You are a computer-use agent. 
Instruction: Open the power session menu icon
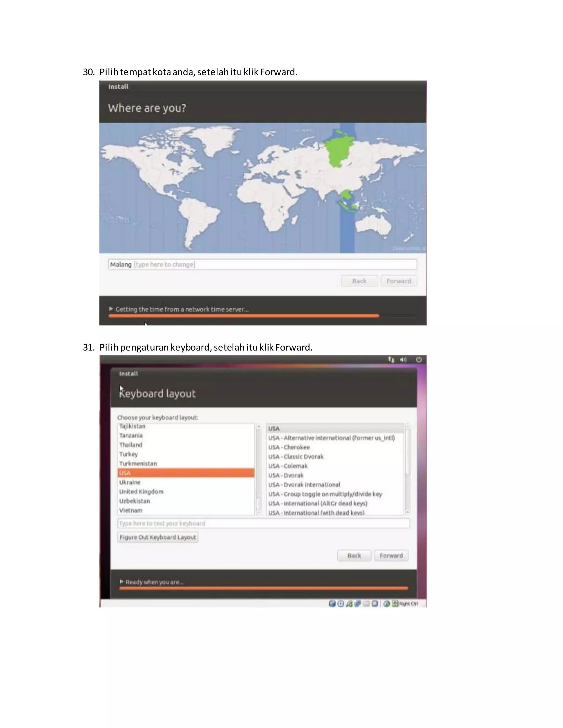[419, 359]
